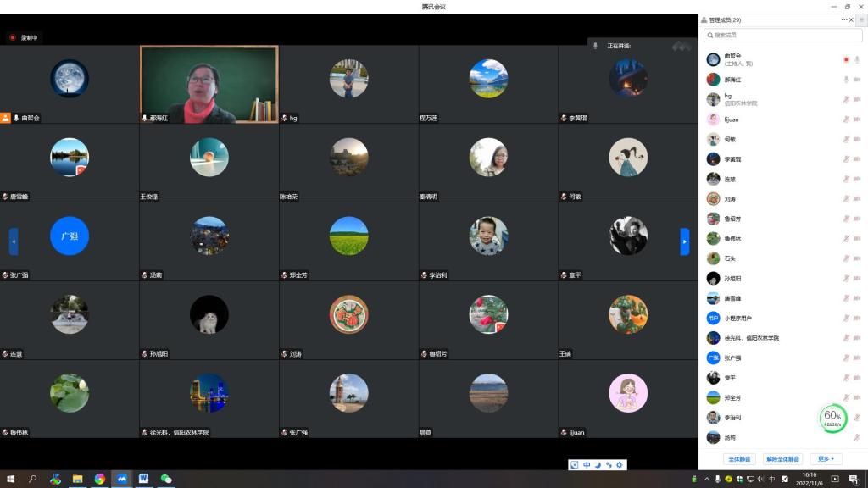This screenshot has height=488, width=868.
Task: Open Word from the Windows taskbar
Action: (x=144, y=479)
